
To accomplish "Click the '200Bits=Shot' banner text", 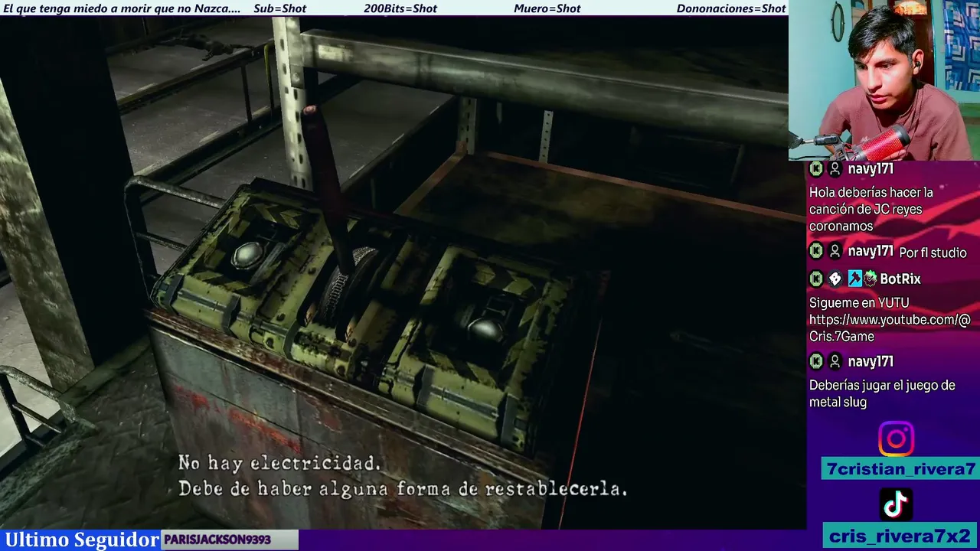I will click(x=400, y=8).
